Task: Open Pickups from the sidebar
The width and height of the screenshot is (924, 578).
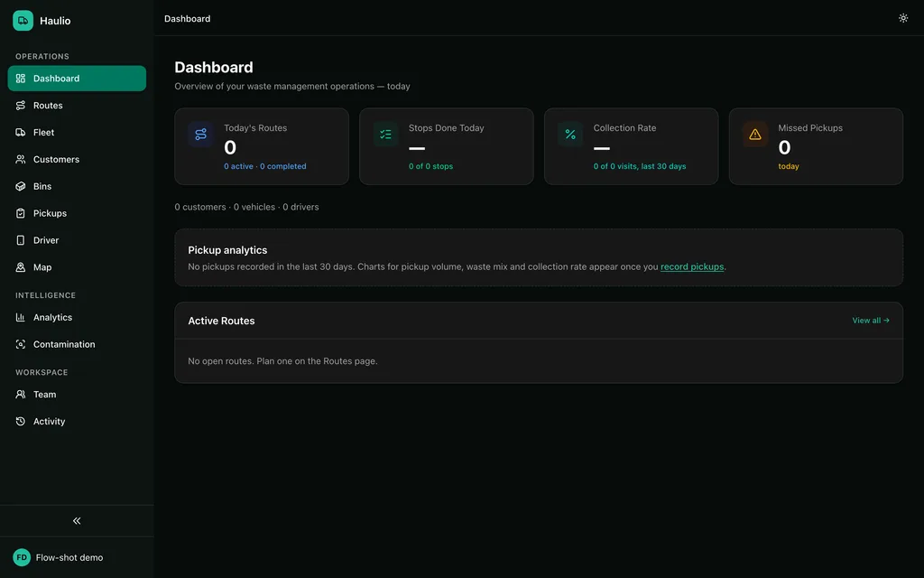Action: 77,213
